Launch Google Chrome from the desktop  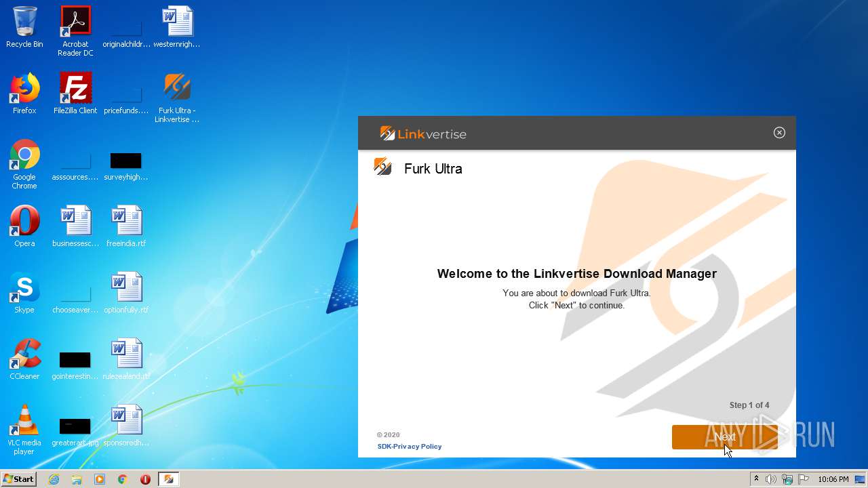(24, 164)
